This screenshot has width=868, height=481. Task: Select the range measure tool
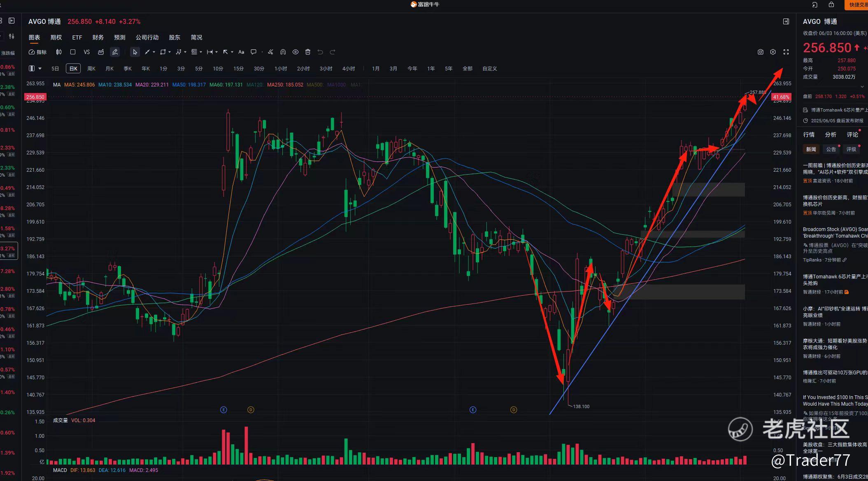tap(210, 52)
